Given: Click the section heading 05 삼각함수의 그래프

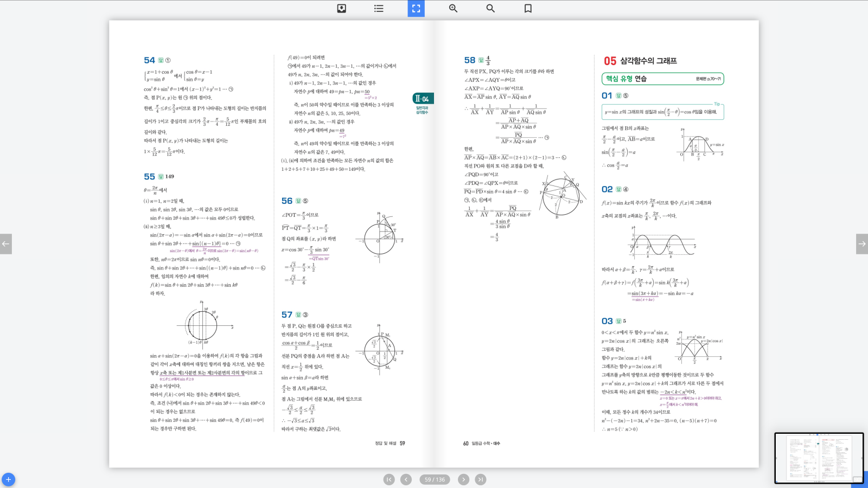Looking at the screenshot, I should pos(640,61).
